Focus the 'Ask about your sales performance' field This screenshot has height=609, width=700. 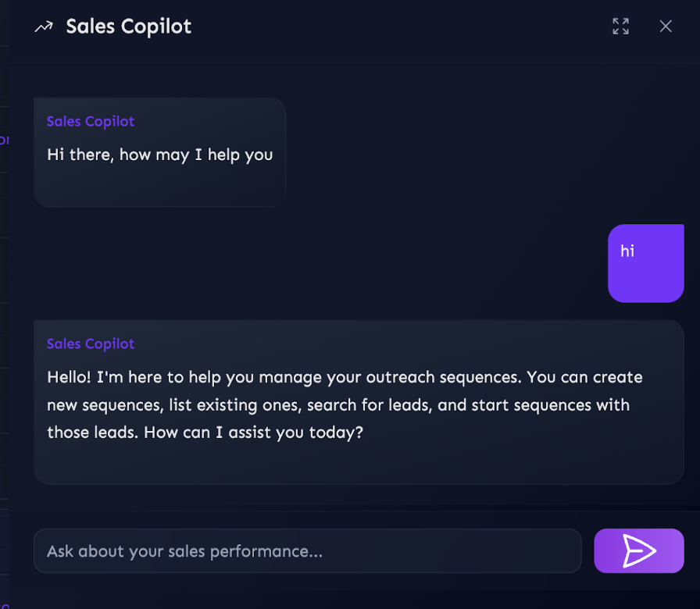click(x=308, y=550)
